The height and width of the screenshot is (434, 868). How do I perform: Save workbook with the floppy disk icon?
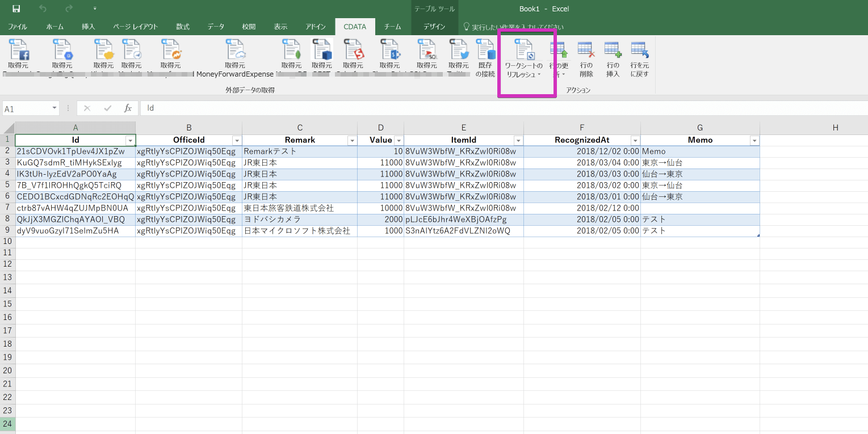click(16, 9)
